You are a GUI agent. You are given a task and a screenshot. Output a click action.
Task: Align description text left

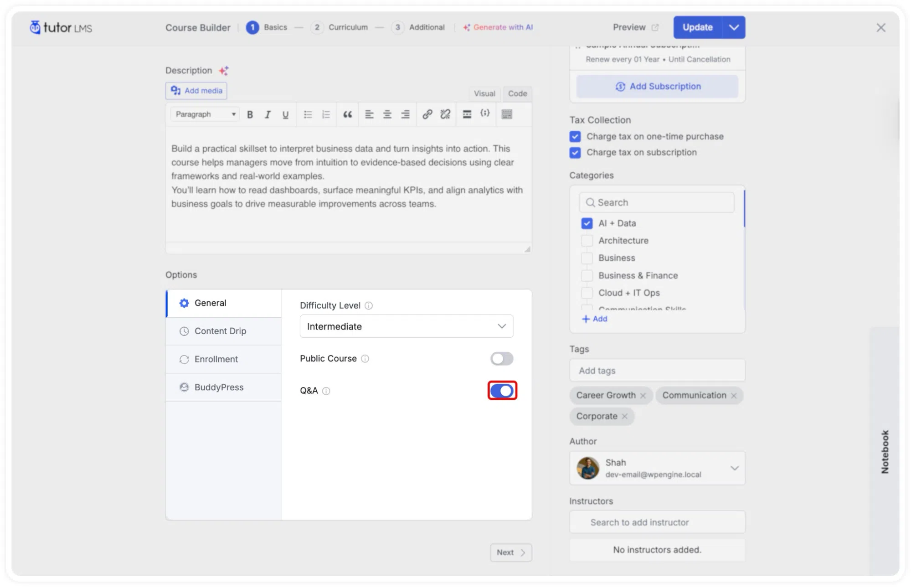tap(369, 114)
